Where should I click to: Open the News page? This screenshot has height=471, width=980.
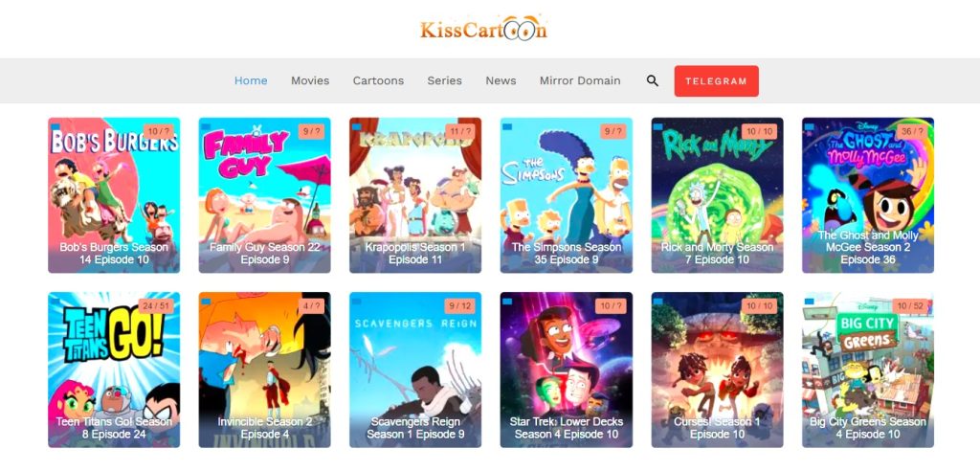pyautogui.click(x=501, y=80)
